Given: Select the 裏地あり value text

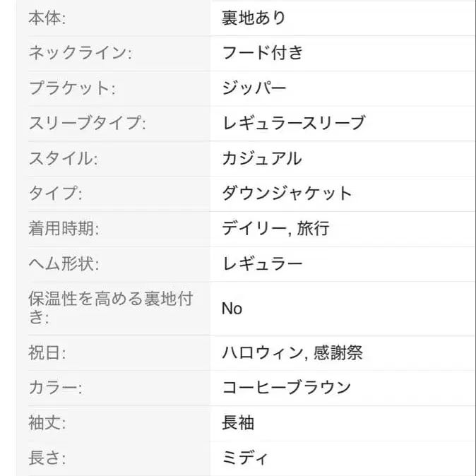Looking at the screenshot, I should pyautogui.click(x=254, y=18).
